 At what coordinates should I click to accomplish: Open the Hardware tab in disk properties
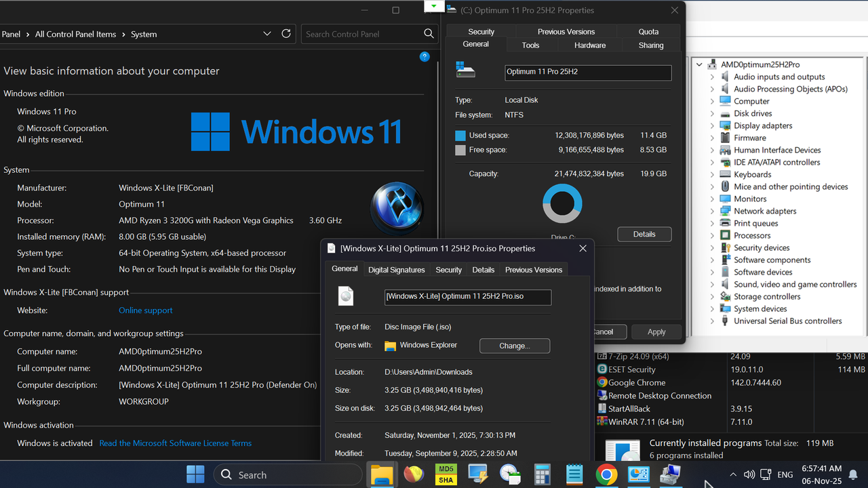(x=589, y=45)
